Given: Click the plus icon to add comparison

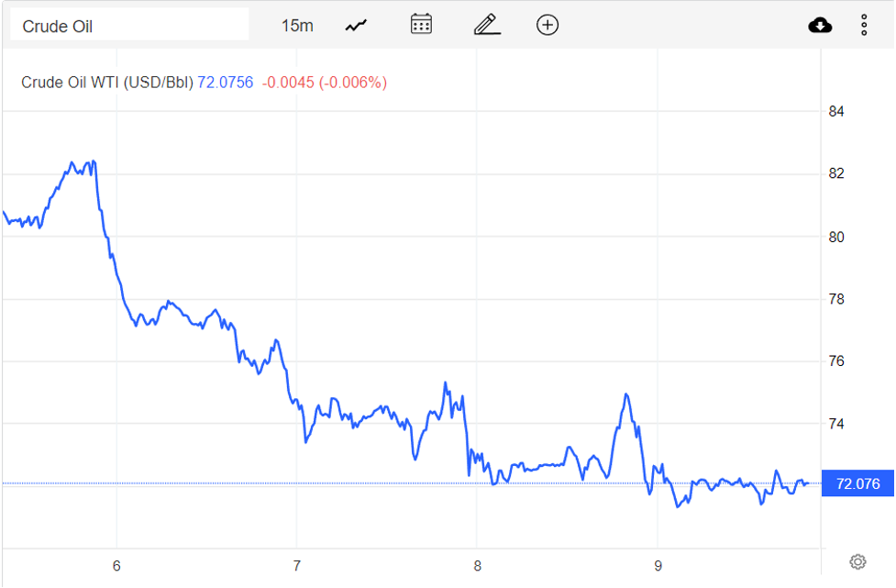Looking at the screenshot, I should tap(548, 25).
